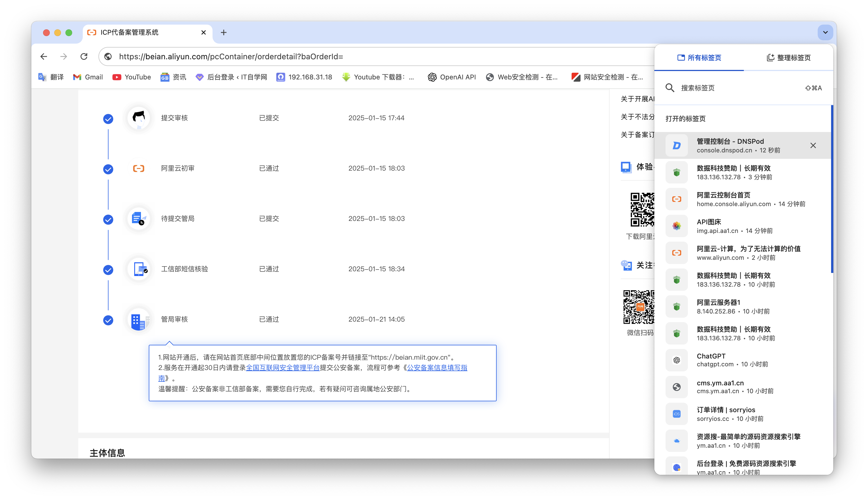868x500 pixels.
Task: Click the tab list scrollbar
Action: click(x=832, y=189)
